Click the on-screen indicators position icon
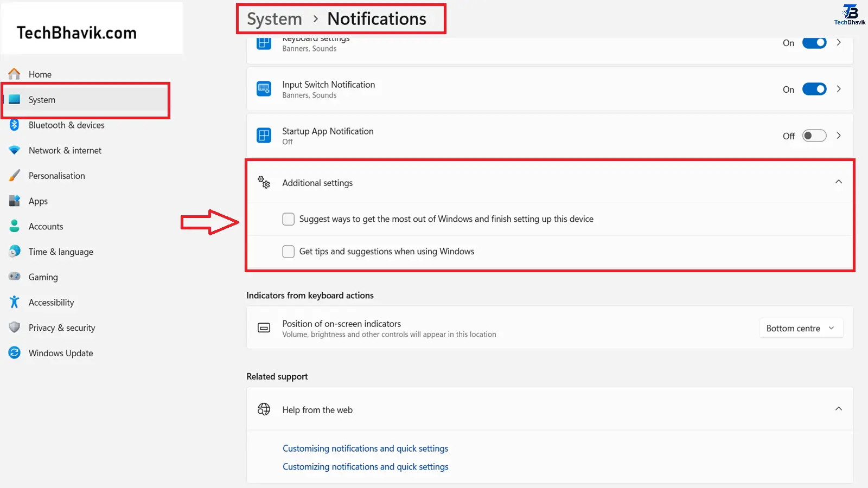 click(264, 328)
